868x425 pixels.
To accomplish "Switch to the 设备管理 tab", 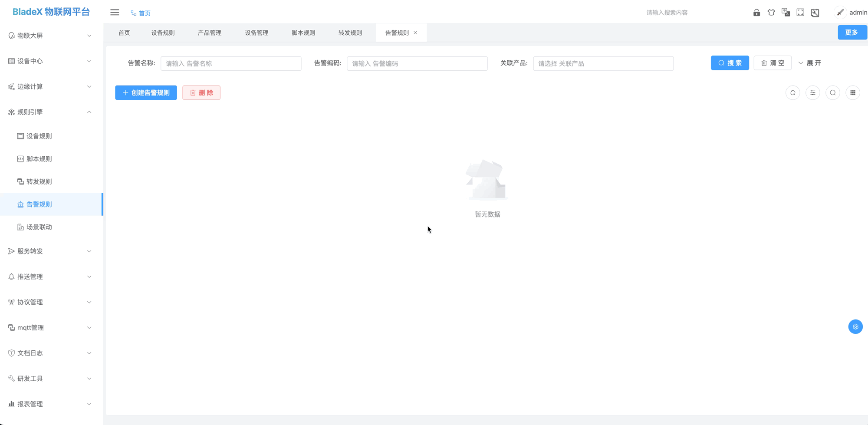I will (x=256, y=32).
